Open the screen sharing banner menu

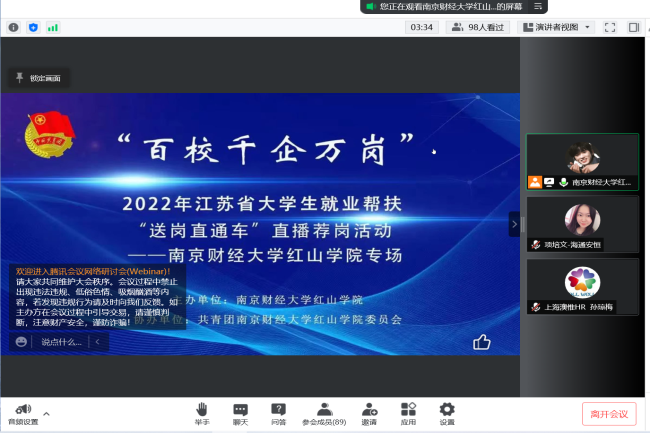[x=538, y=7]
